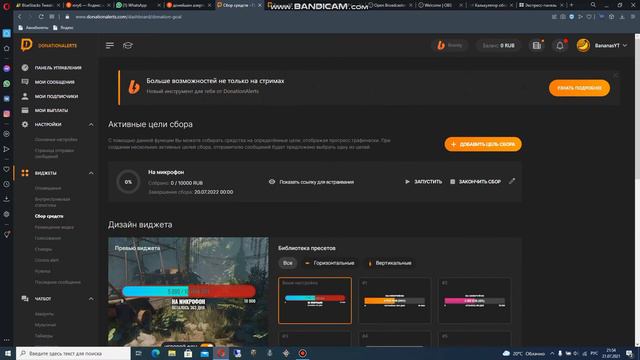The height and width of the screenshot is (360, 640).
Task: Open the Opera sidebar home icon
Action: coord(7,48)
